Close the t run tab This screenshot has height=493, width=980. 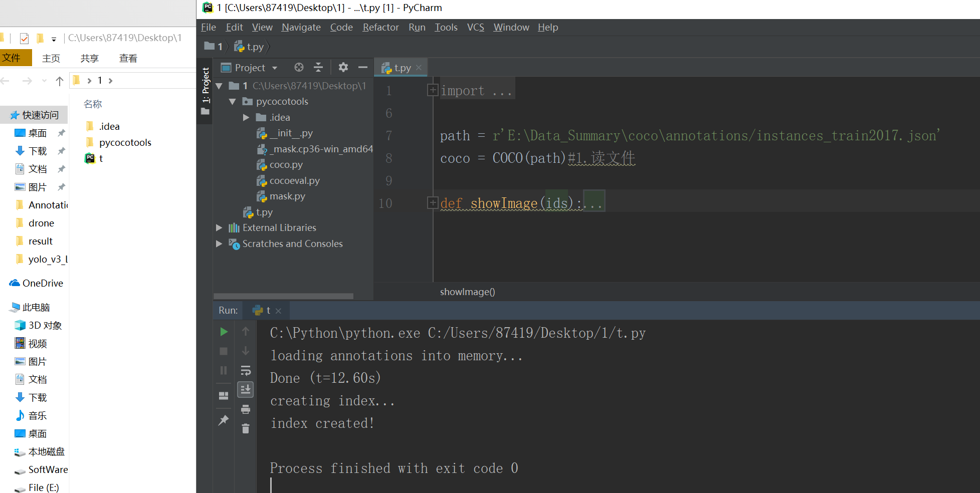[279, 311]
